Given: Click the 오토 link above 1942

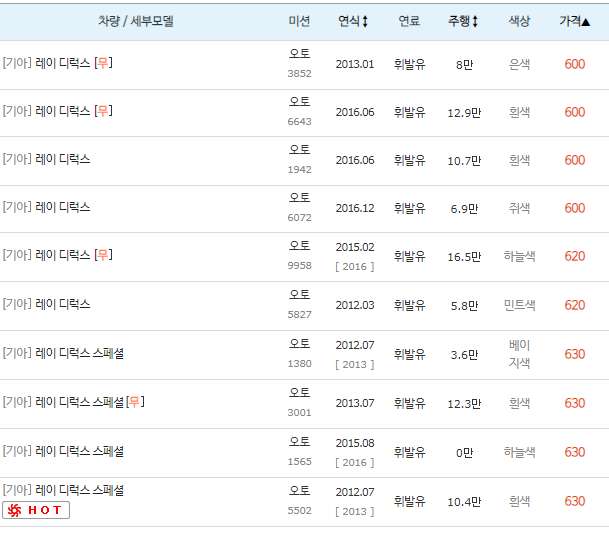Looking at the screenshot, I should tap(299, 150).
